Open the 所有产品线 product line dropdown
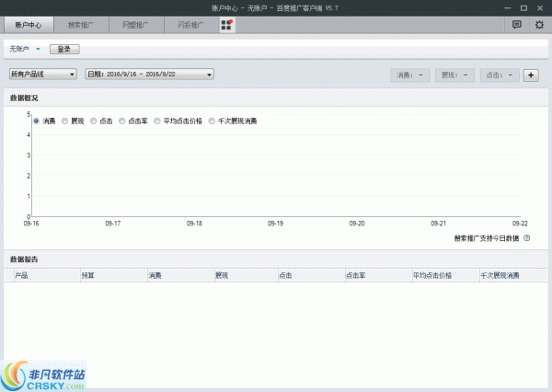552x392 pixels. pyautogui.click(x=43, y=74)
